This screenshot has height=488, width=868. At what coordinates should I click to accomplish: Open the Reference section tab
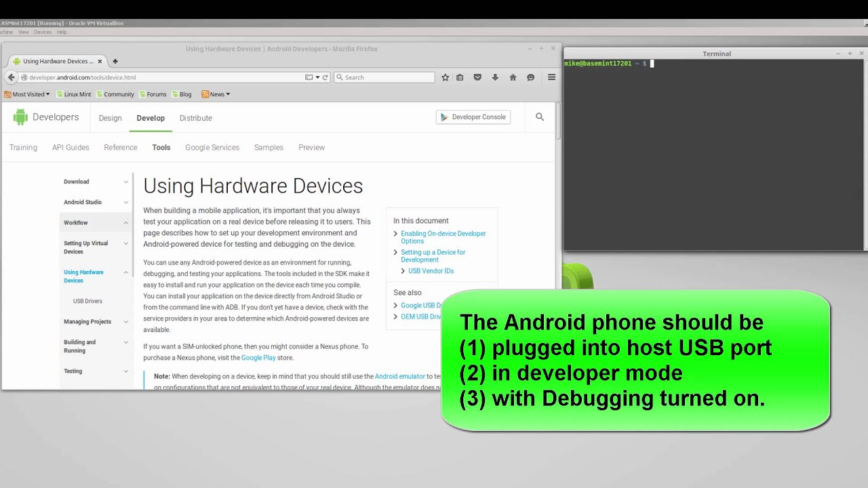[x=121, y=147]
